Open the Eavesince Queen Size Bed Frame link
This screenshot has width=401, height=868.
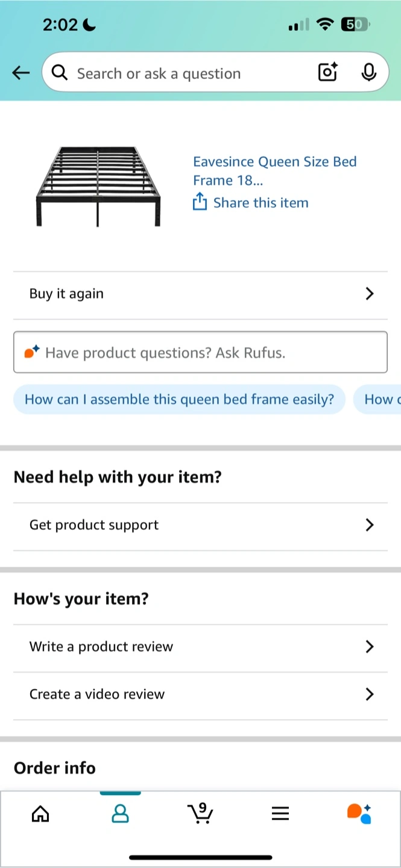click(x=275, y=171)
